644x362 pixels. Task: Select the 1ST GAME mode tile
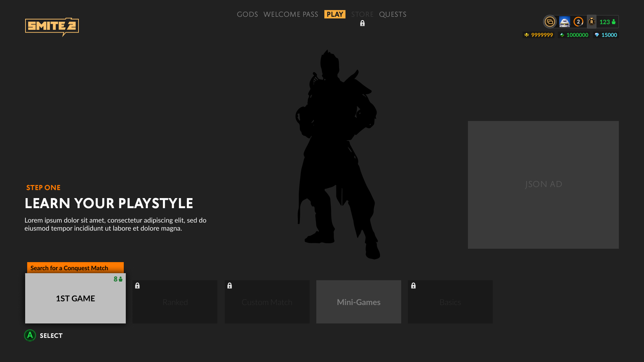click(75, 298)
